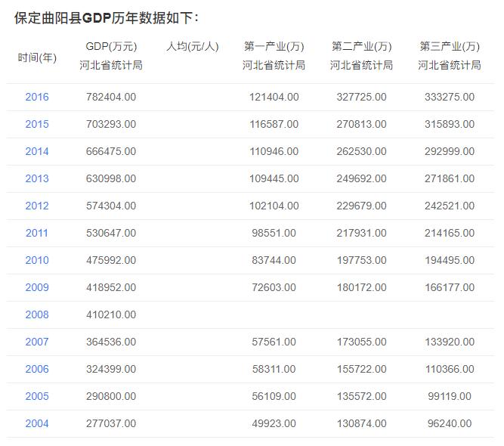504x446 pixels.
Task: Select tertiary industry value 292999.00
Action: (450, 151)
